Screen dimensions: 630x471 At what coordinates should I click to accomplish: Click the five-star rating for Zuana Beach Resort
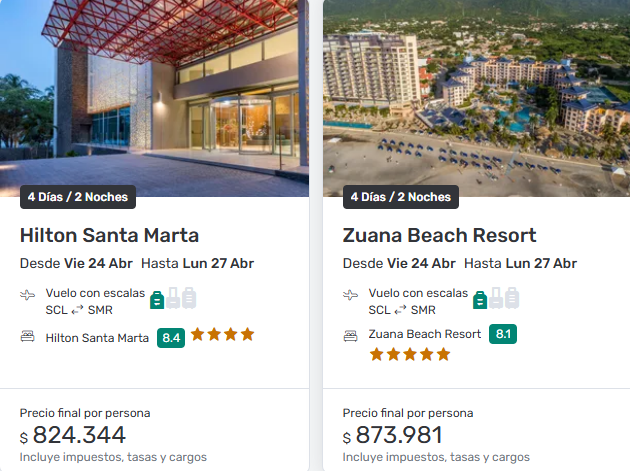click(409, 354)
